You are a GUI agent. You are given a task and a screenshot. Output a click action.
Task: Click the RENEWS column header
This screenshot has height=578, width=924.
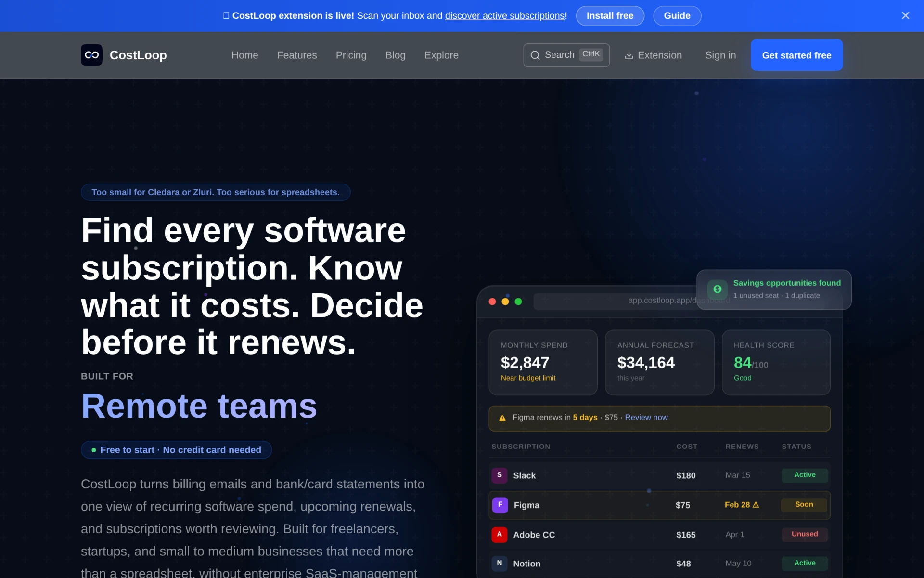pos(742,447)
